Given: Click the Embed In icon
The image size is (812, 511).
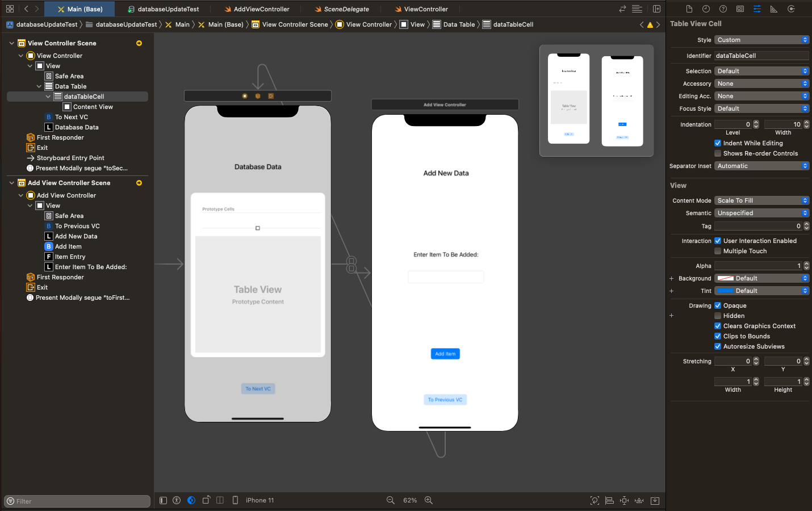Looking at the screenshot, I should pos(655,500).
